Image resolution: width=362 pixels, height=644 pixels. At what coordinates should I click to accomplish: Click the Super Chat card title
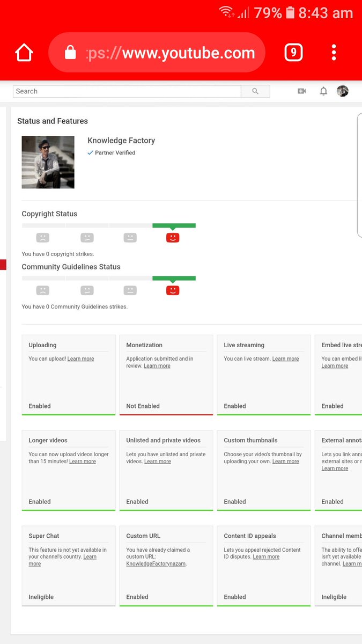(44, 536)
